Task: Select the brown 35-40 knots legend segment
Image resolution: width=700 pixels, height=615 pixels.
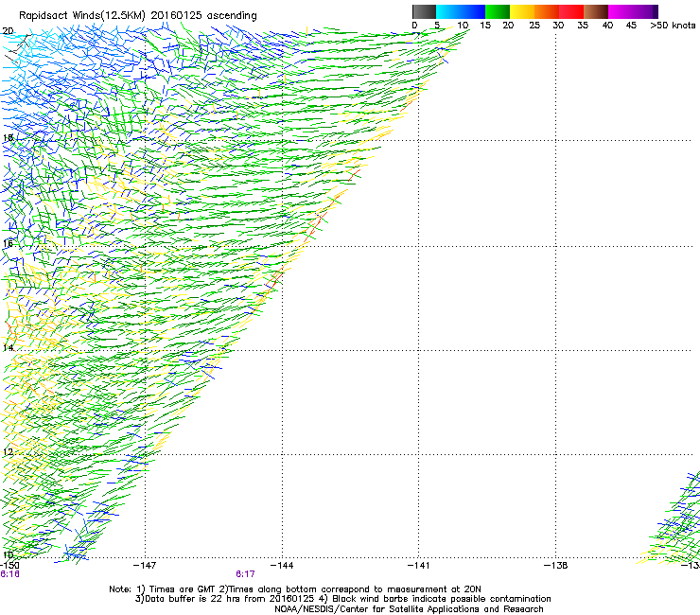Action: click(596, 11)
